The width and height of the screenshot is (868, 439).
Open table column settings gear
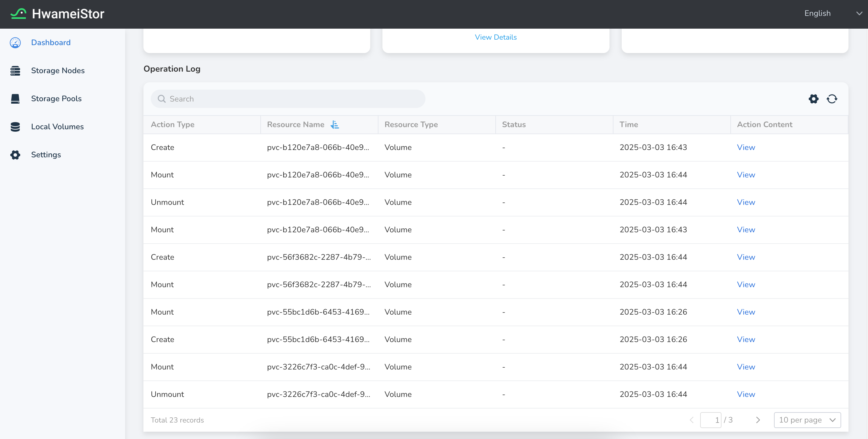point(813,99)
